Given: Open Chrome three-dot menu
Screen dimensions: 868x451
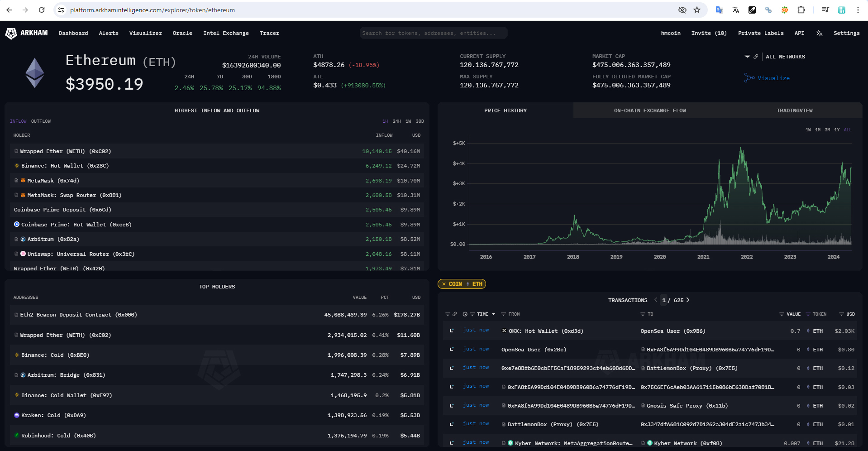Looking at the screenshot, I should tap(858, 10).
